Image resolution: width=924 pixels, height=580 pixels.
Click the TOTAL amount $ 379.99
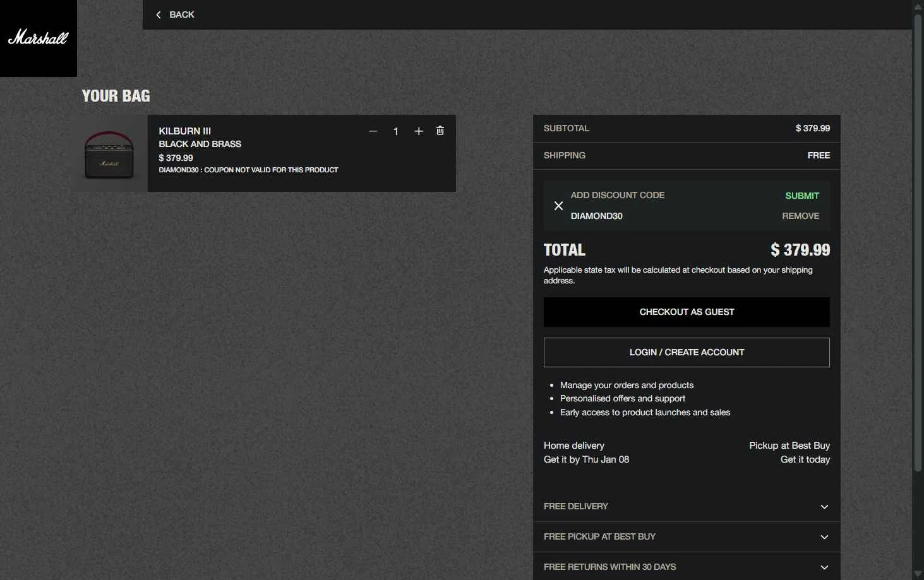pos(800,250)
